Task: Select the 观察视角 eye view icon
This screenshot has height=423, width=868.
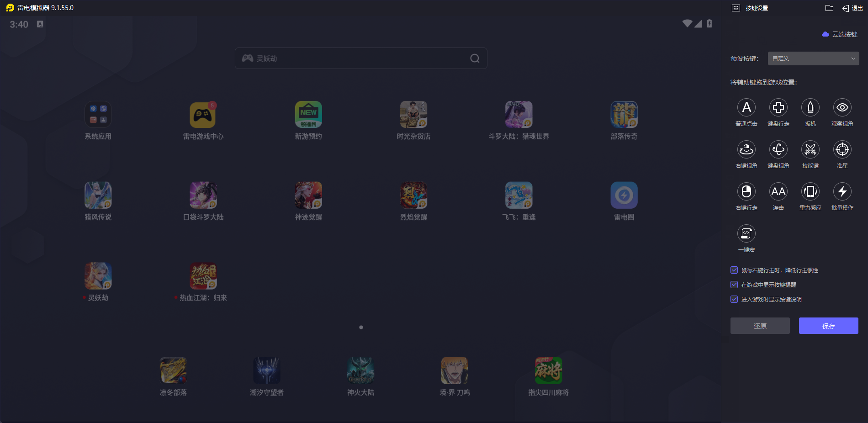Action: click(x=842, y=108)
